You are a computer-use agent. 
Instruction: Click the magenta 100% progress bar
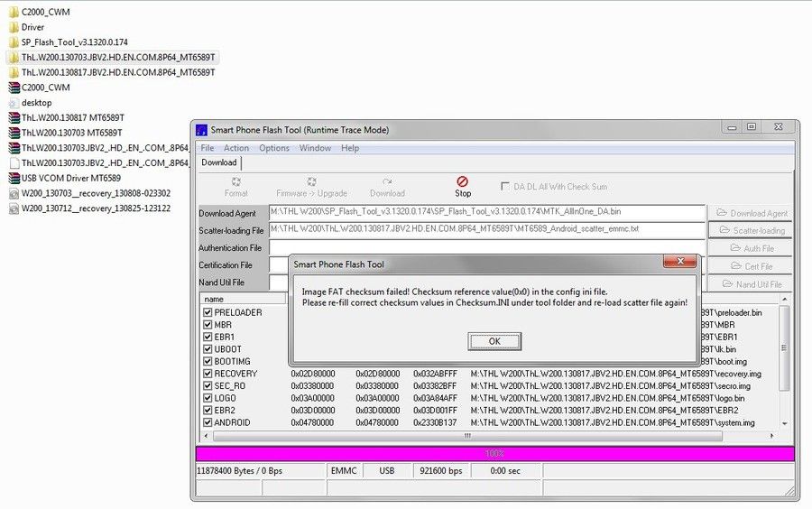point(494,454)
